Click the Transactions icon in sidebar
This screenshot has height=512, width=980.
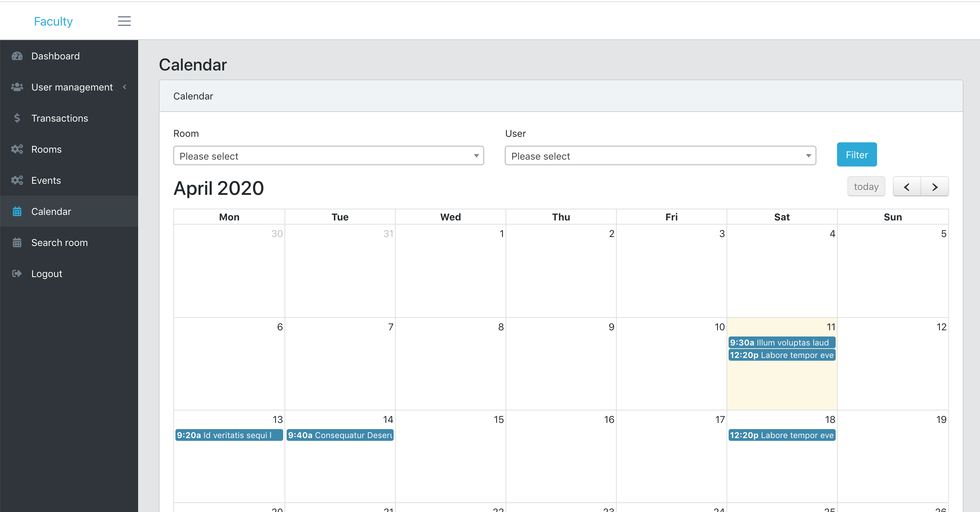pyautogui.click(x=18, y=118)
